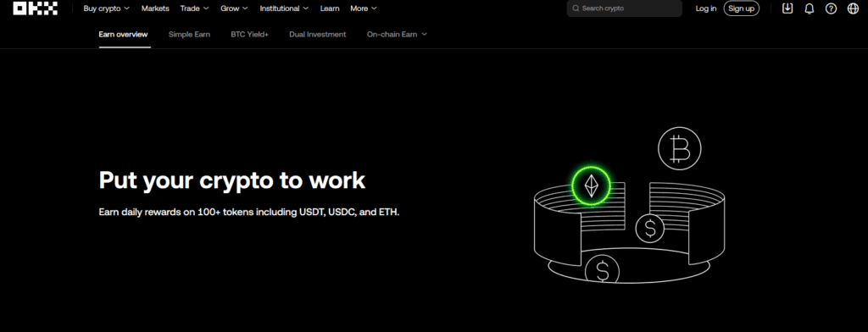The width and height of the screenshot is (868, 332).
Task: Expand the Buy crypto menu
Action: tap(106, 8)
